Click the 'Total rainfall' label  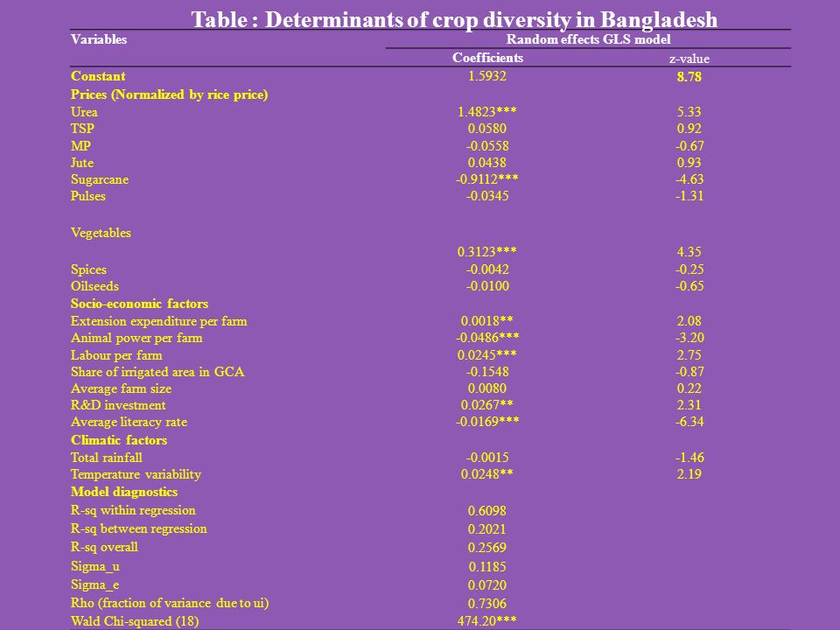point(107,458)
